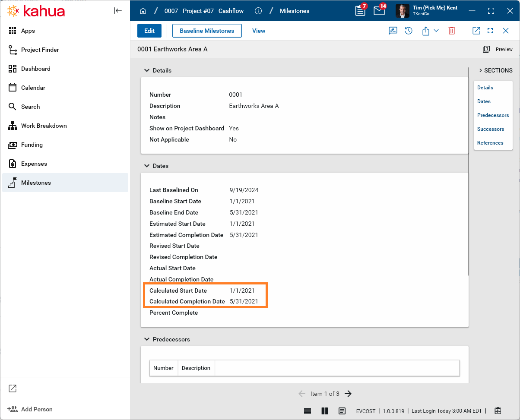Click the markup annotate icon

[393, 31]
